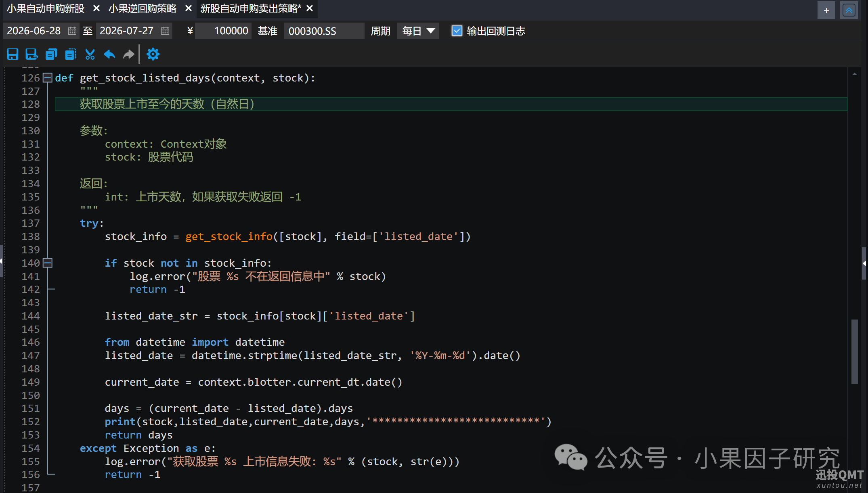This screenshot has height=493, width=868.
Task: Switch to 小果自动申购新股 tab
Action: coord(46,8)
